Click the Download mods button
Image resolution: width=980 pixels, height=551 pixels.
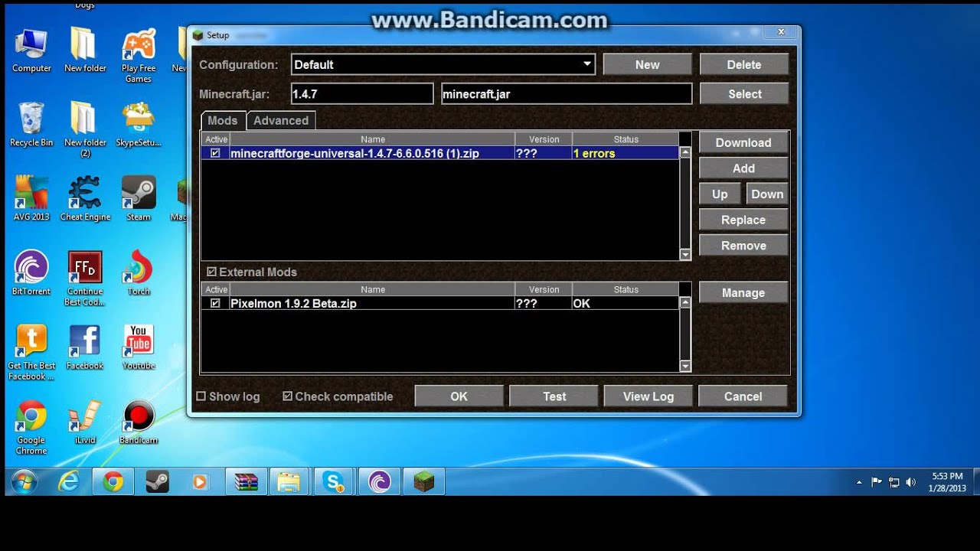tap(743, 142)
